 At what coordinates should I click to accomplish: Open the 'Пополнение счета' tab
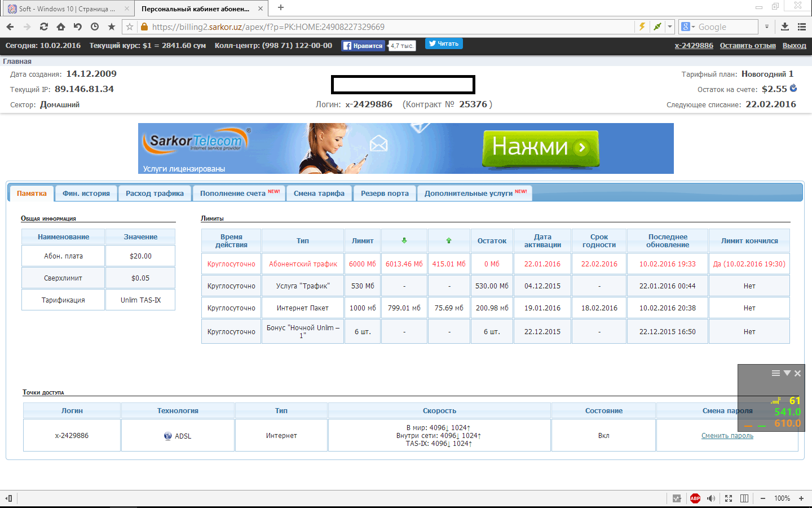click(x=240, y=193)
